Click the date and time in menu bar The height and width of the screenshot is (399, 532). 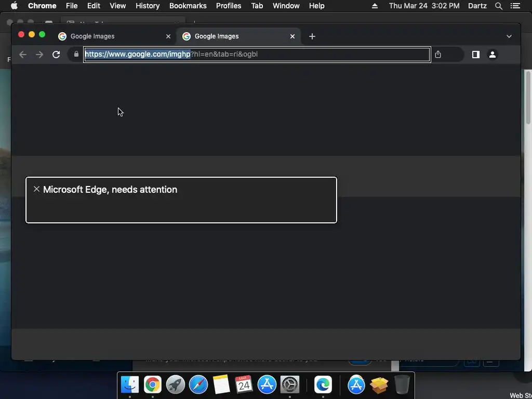(x=424, y=6)
